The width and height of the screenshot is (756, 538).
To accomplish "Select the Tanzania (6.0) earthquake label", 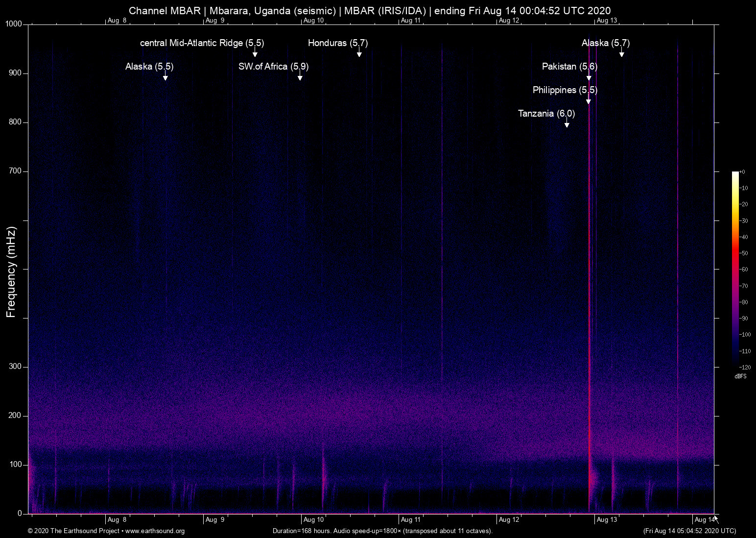I will point(546,114).
